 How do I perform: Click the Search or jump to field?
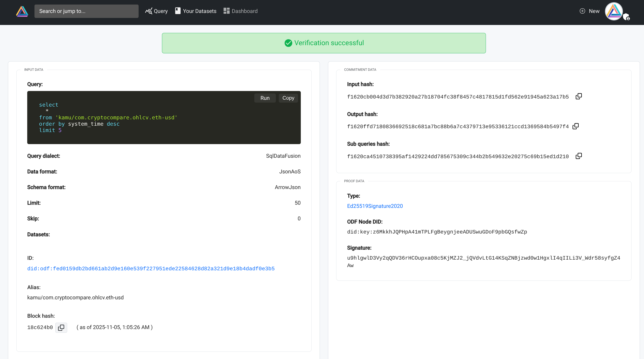point(86,11)
